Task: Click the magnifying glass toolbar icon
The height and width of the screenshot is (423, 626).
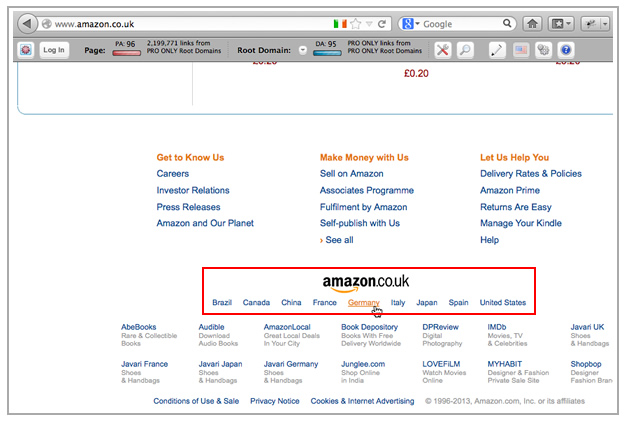Action: 465,49
